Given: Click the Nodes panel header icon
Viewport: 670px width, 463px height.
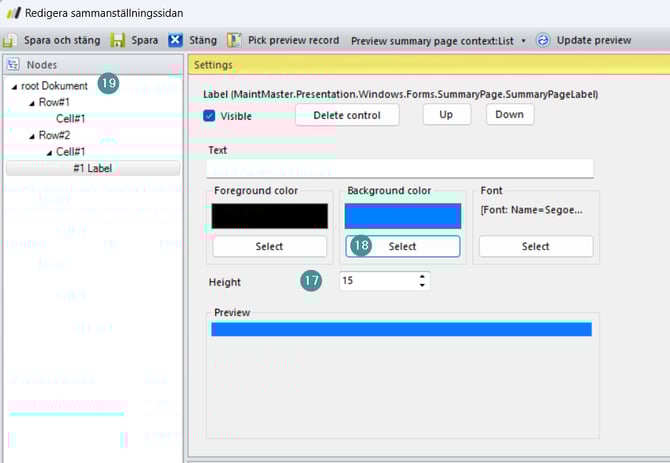Looking at the screenshot, I should pyautogui.click(x=14, y=64).
